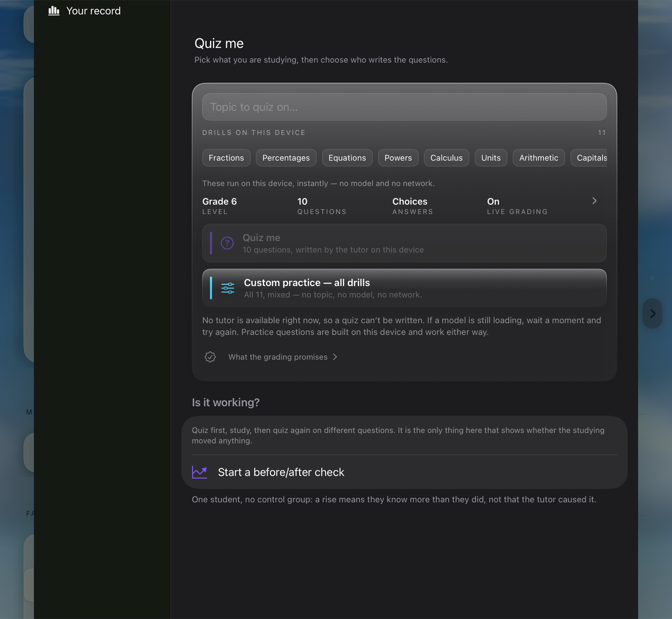The image size is (672, 619).
Task: Click the next arrow at right edge
Action: [652, 313]
